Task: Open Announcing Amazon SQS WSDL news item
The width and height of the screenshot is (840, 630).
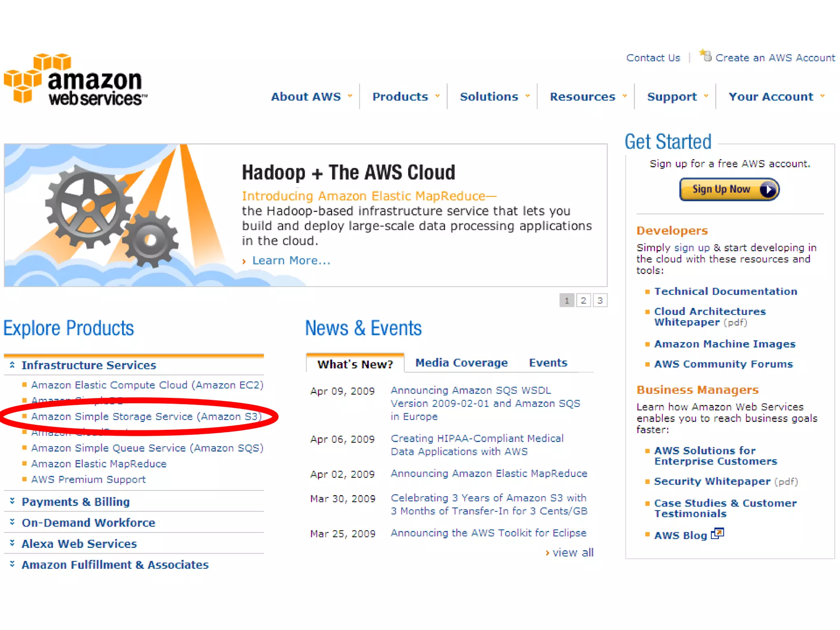Action: (485, 403)
